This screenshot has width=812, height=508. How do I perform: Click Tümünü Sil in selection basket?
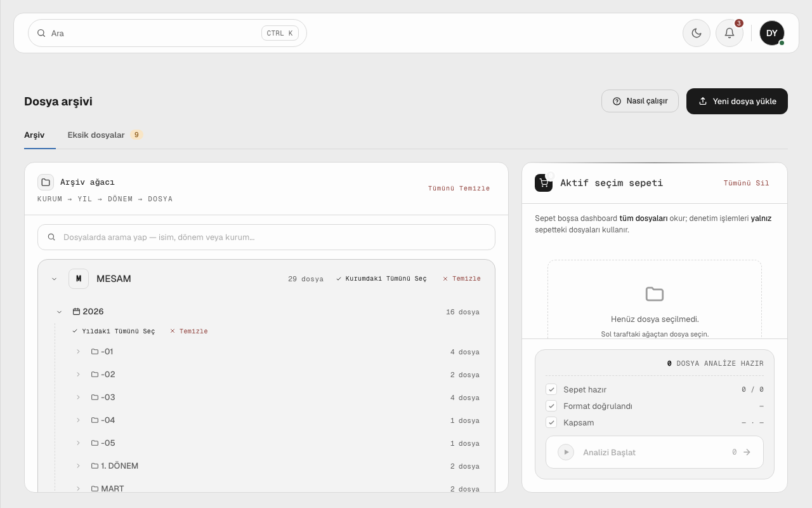(747, 184)
